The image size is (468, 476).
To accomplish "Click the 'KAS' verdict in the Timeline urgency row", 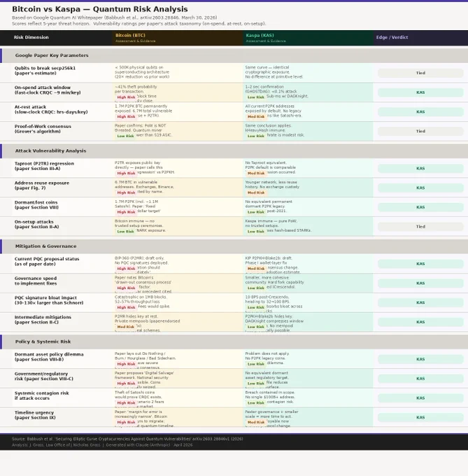I will click(420, 417).
